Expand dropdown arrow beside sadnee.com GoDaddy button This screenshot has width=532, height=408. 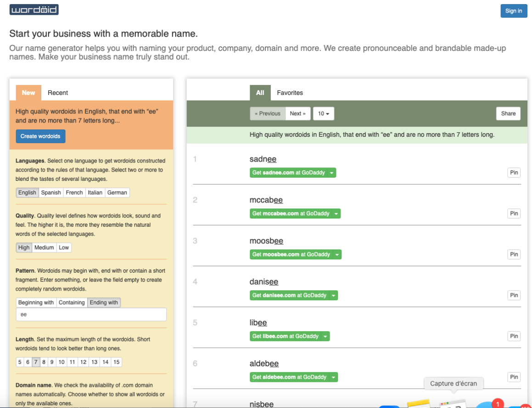[x=332, y=173]
